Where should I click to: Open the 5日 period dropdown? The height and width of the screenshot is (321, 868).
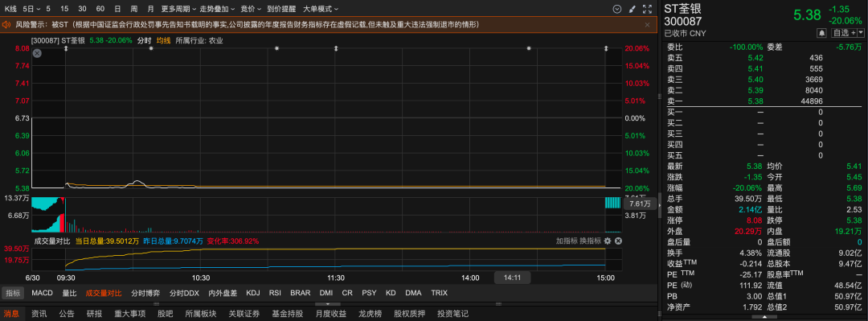click(x=31, y=9)
